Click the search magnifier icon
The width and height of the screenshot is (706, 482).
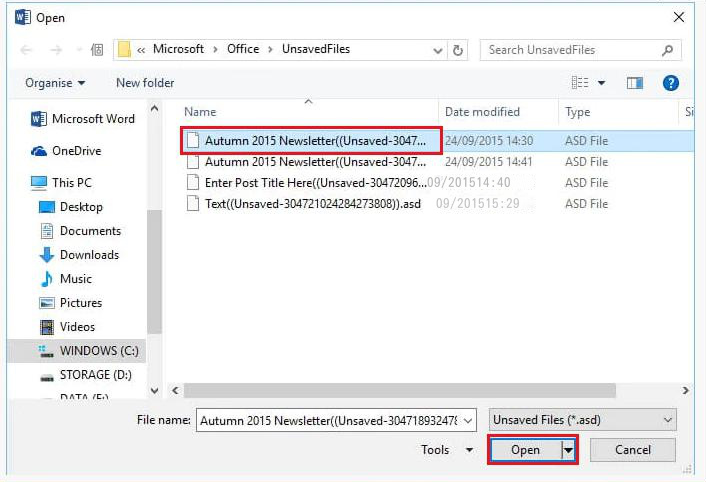pos(668,50)
